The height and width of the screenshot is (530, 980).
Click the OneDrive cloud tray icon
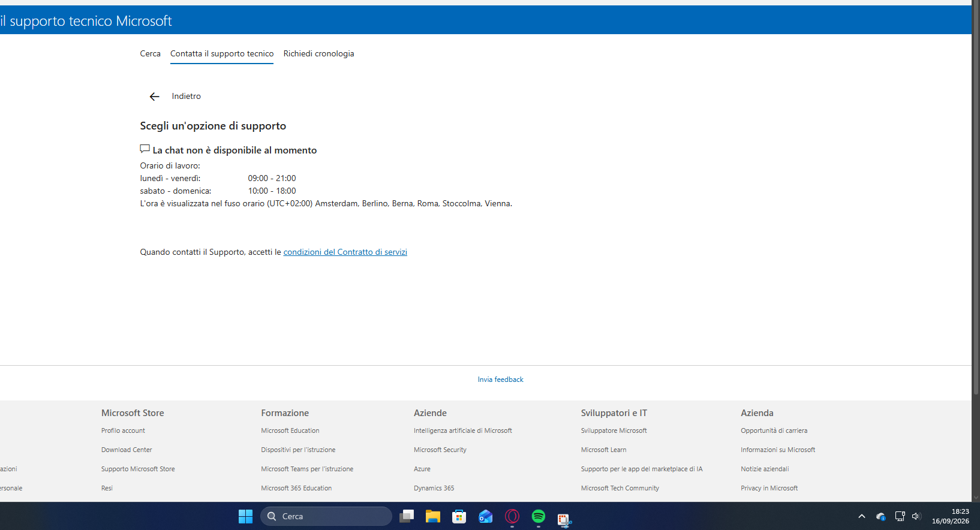[x=881, y=516]
